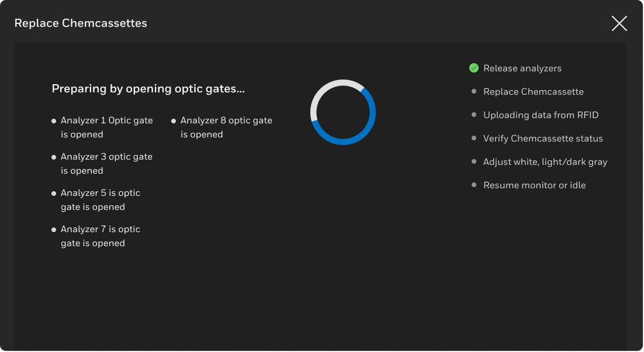Viewport: 644px width, 352px height.
Task: Click the bullet next to Uploading data from RFID
Action: click(474, 115)
